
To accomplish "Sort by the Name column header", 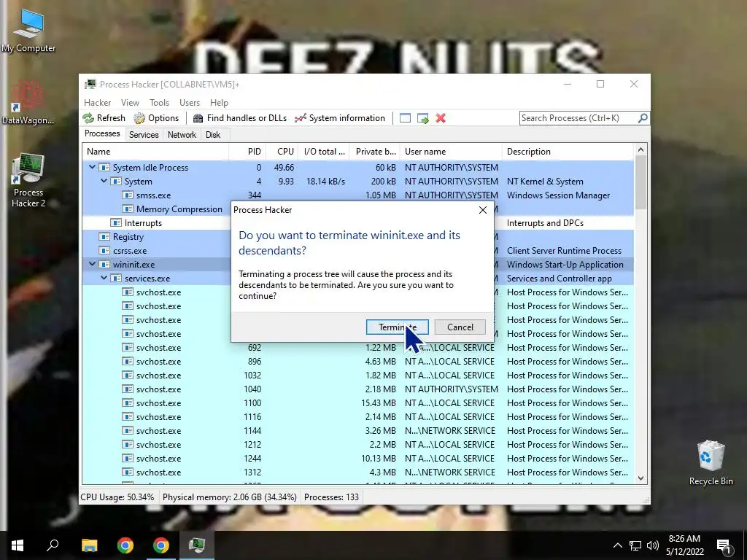I will 155,152.
